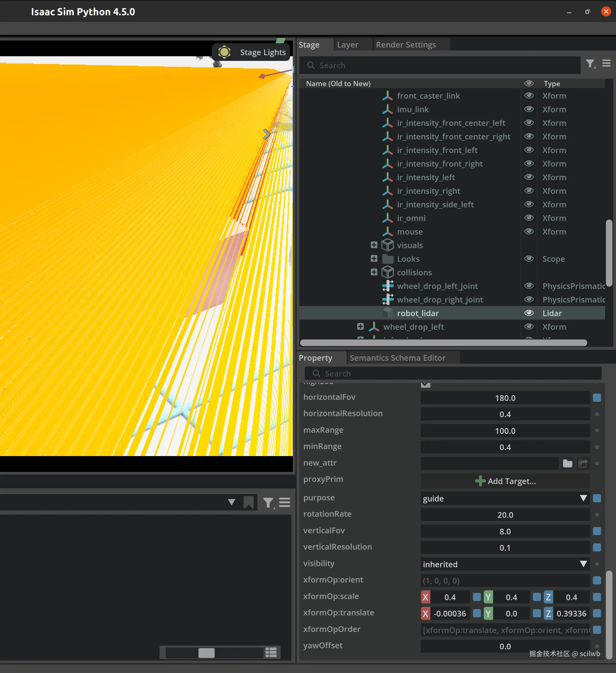
Task: Select the imu_link tree item
Action: point(413,110)
